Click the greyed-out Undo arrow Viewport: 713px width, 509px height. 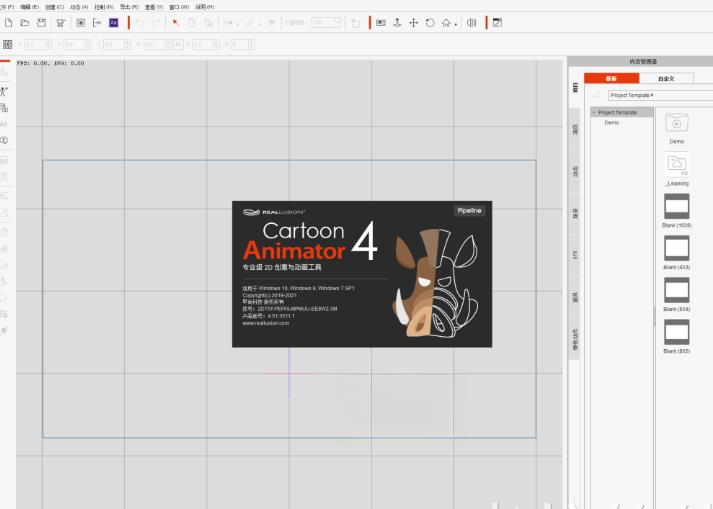[140, 23]
